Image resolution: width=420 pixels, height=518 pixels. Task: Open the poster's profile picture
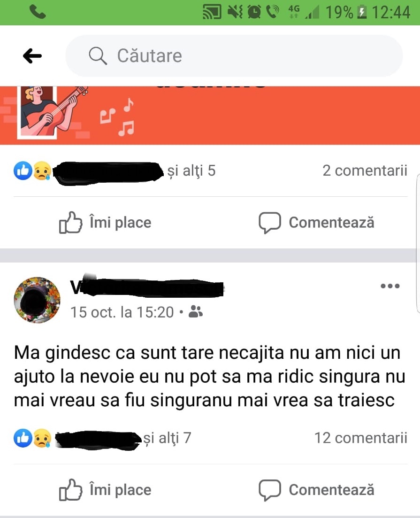[x=37, y=300]
